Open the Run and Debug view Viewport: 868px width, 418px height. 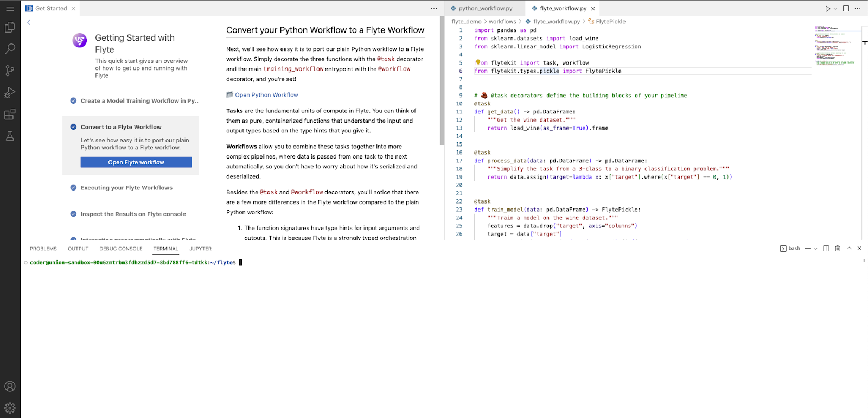point(10,92)
